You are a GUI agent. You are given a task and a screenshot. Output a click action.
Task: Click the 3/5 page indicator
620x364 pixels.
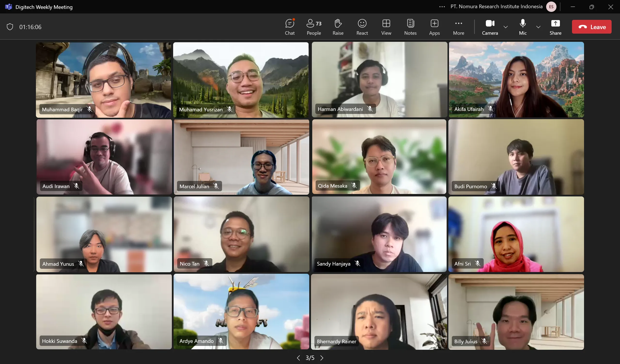[x=310, y=358]
